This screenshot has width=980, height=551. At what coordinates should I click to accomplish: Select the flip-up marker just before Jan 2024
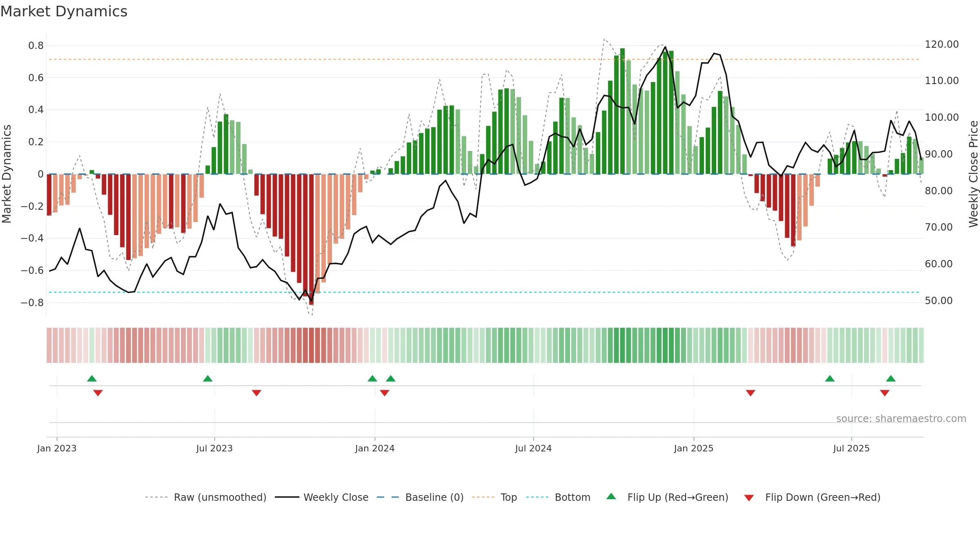tap(372, 378)
